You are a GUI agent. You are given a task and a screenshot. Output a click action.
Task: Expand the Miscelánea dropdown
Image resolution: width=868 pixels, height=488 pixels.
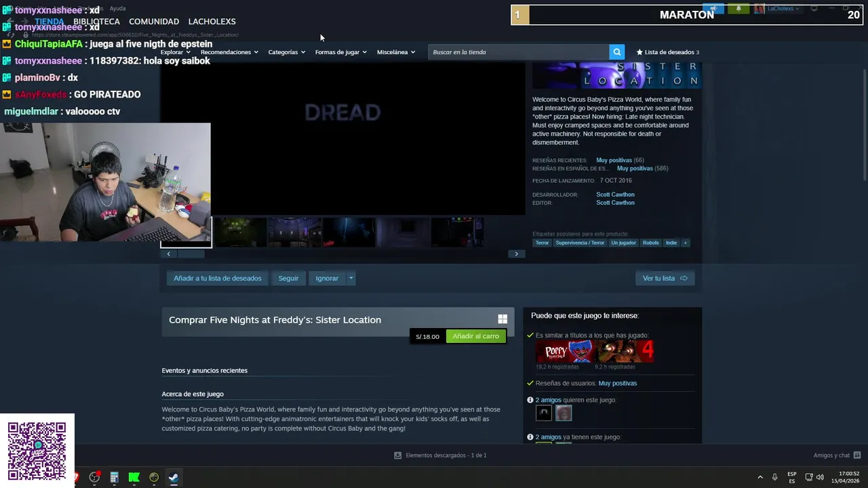396,52
